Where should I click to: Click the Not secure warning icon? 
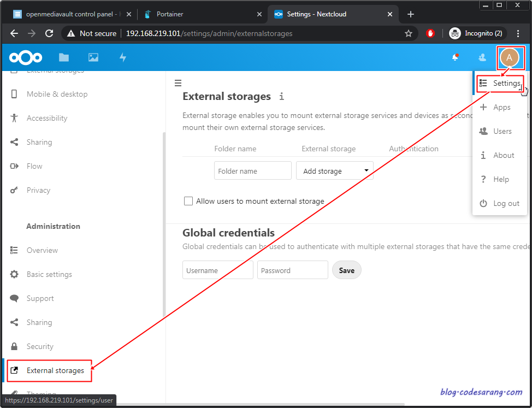[70, 33]
